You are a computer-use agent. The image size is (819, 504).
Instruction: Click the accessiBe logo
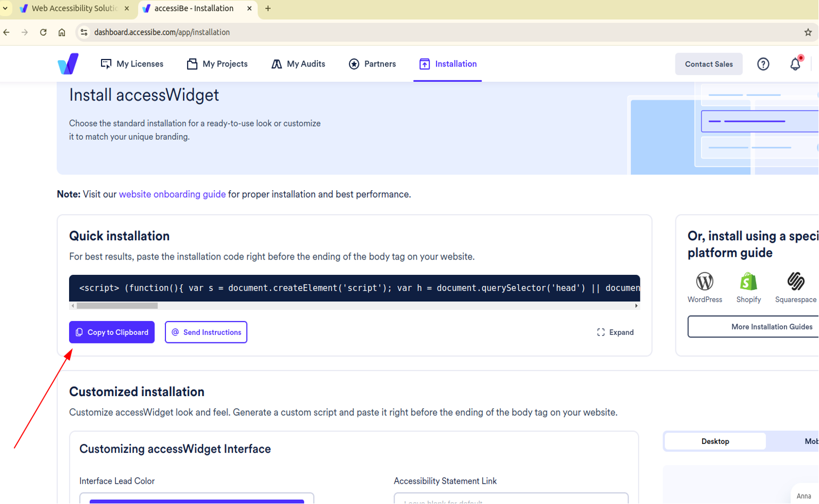68,64
